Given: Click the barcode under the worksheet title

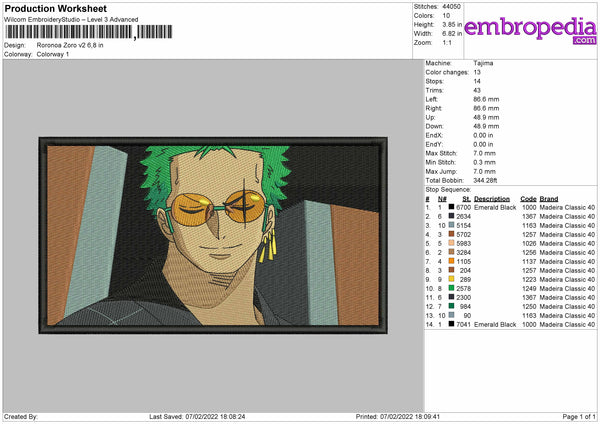Looking at the screenshot, I should click(x=89, y=32).
